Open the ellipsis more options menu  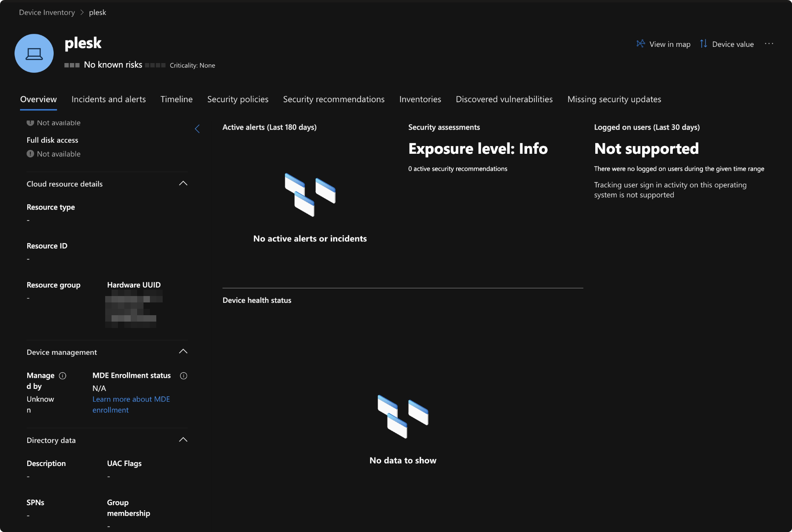tap(769, 43)
